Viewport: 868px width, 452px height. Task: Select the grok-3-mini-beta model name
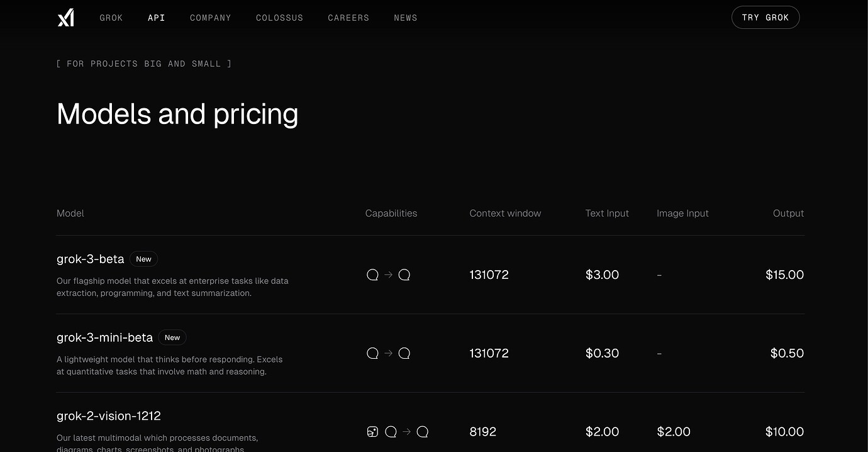[x=105, y=337]
